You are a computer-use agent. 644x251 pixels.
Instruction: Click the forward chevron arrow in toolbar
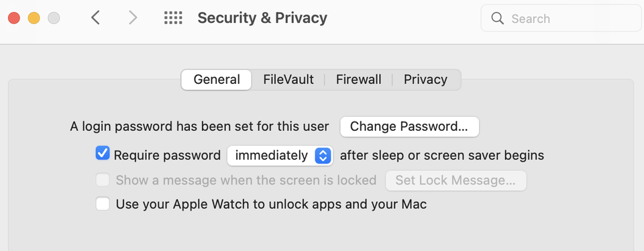point(132,17)
